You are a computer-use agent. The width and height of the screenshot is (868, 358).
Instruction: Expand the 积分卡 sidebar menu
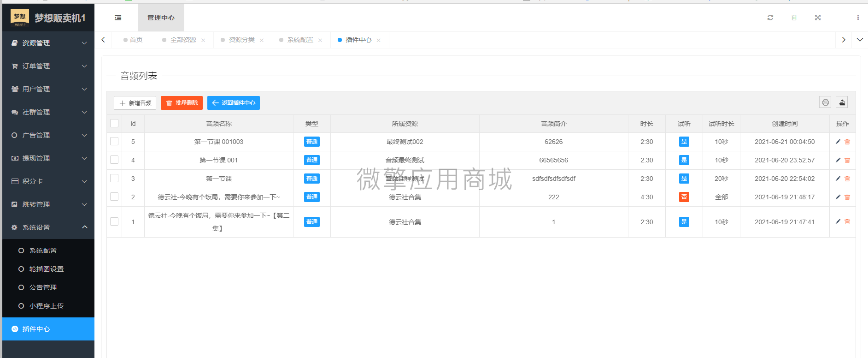[x=48, y=181]
